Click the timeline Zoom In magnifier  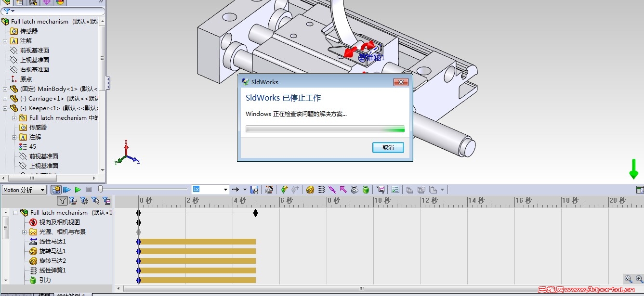(x=639, y=279)
